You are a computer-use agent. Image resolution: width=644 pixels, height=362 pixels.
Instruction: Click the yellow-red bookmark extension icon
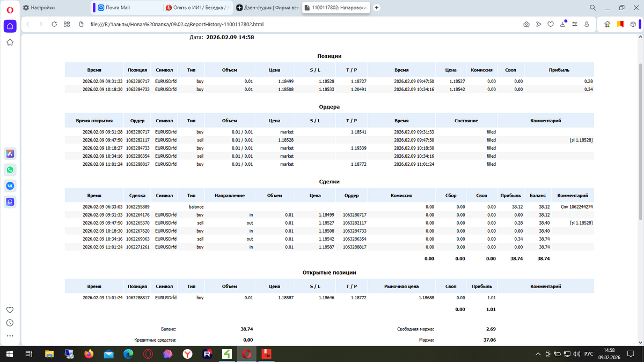[620, 24]
